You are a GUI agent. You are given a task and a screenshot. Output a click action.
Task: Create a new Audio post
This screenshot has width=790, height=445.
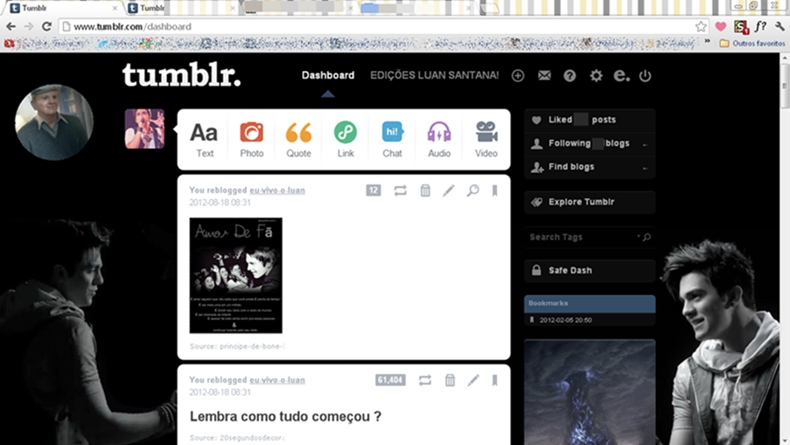click(439, 140)
